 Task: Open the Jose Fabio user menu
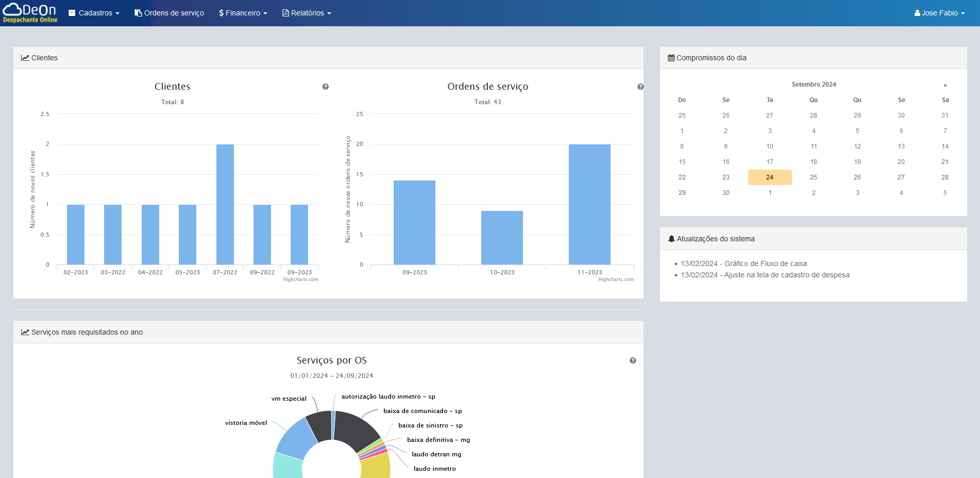939,13
